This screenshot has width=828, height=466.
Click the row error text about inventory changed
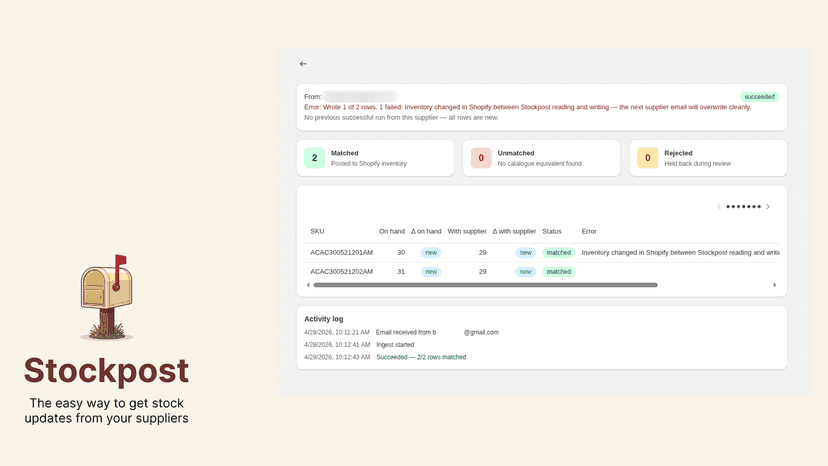click(x=680, y=253)
